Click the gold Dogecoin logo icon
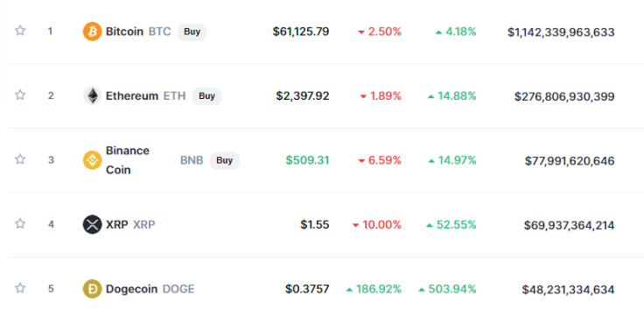 (x=93, y=289)
